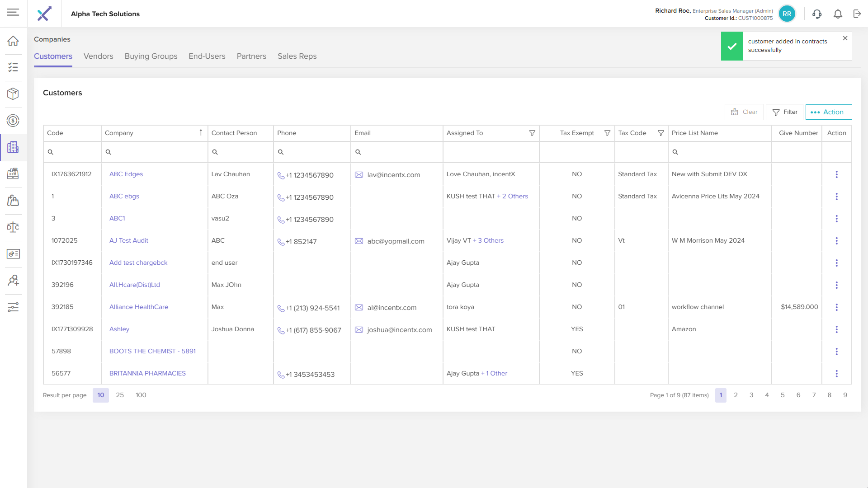868x488 pixels.
Task: Click the Company search input field
Action: click(x=156, y=152)
